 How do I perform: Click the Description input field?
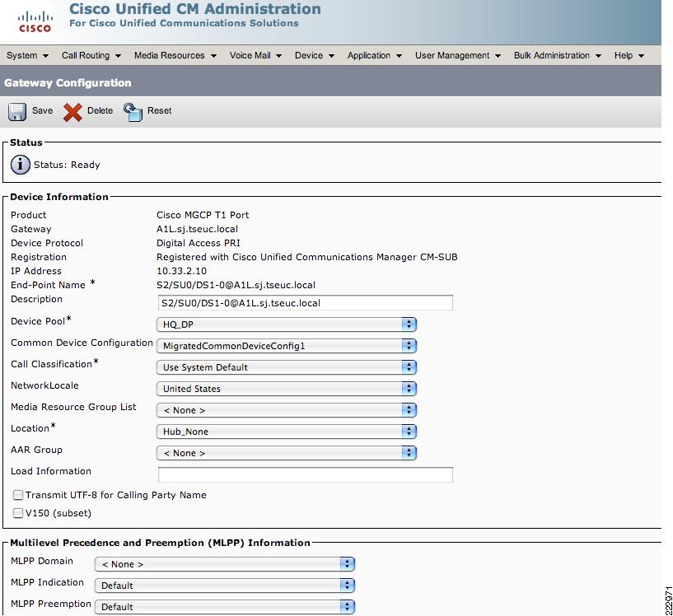305,303
